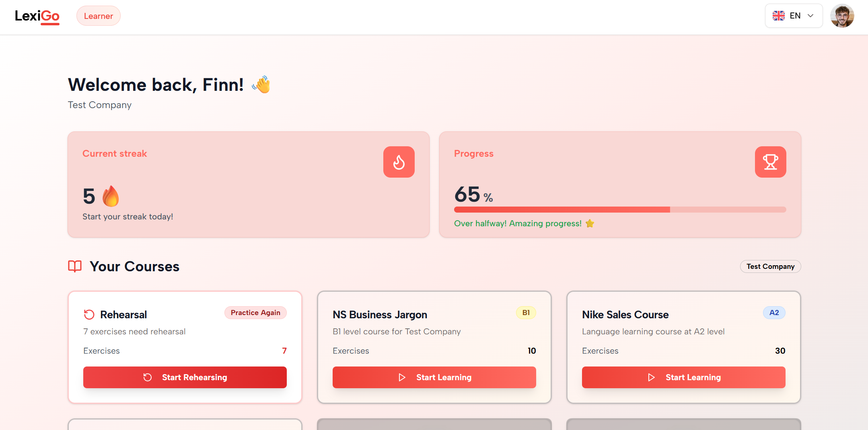Expand language selector chevron arrow
The width and height of the screenshot is (868, 430).
click(811, 16)
